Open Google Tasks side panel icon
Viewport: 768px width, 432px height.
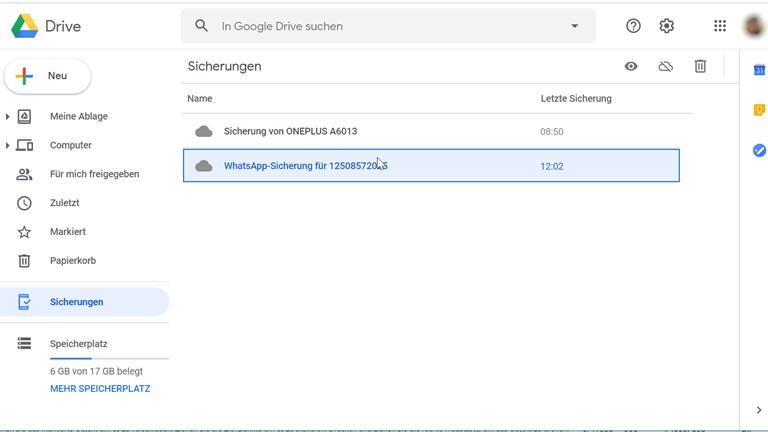[759, 150]
